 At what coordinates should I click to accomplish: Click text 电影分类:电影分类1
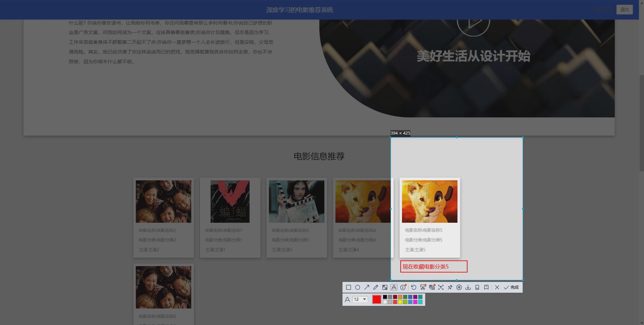pos(224,240)
